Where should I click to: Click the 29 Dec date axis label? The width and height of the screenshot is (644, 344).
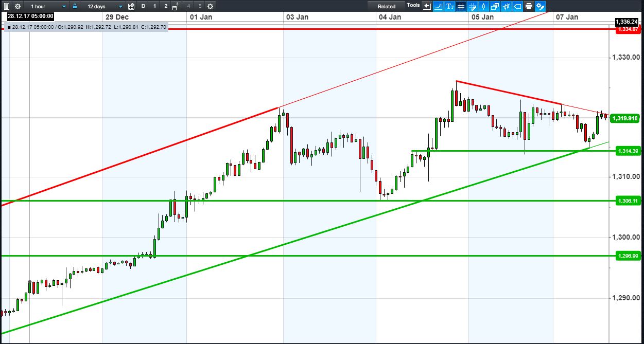[116, 17]
